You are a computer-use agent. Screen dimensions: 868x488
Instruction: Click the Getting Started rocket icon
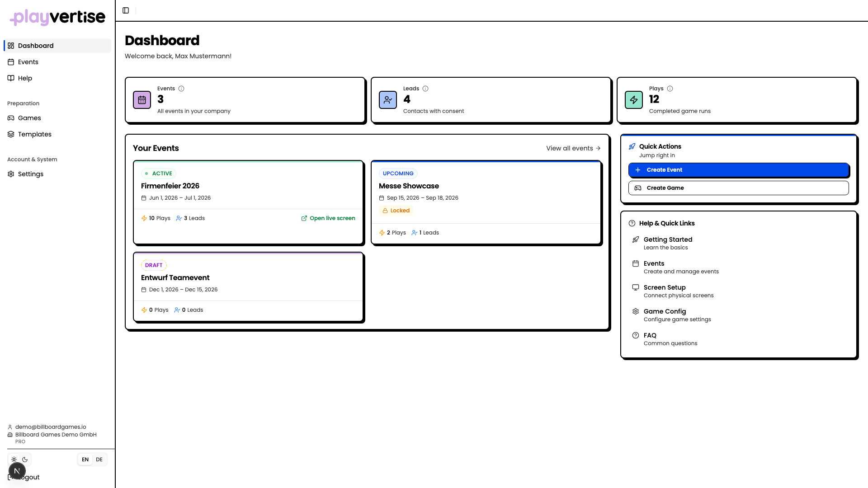pyautogui.click(x=636, y=239)
